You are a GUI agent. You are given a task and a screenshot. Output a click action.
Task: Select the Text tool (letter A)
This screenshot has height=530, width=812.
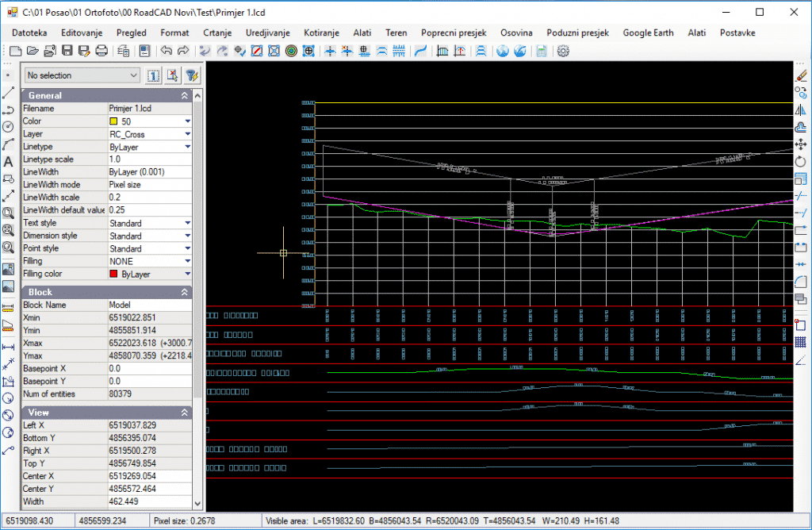[8, 162]
